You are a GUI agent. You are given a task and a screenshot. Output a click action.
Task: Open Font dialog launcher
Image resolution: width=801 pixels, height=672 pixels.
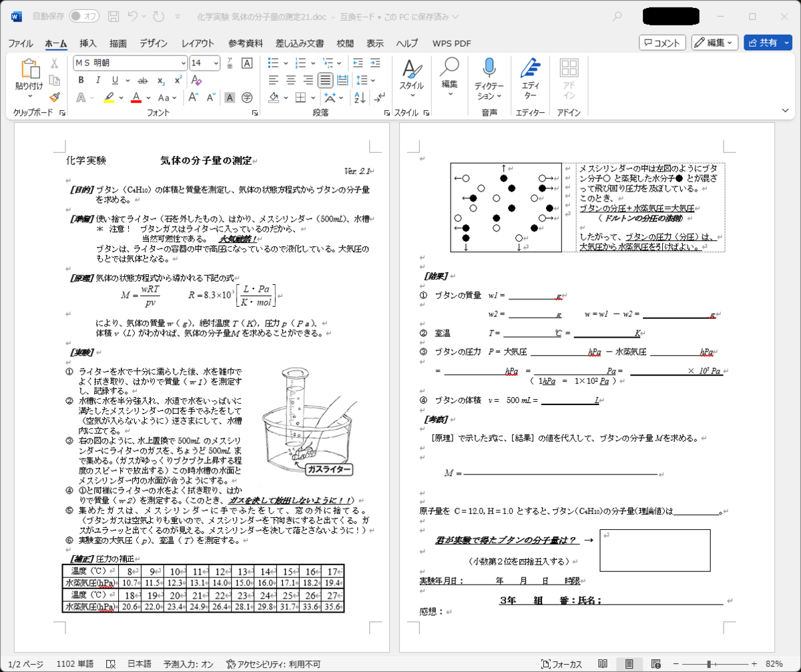pos(254,113)
